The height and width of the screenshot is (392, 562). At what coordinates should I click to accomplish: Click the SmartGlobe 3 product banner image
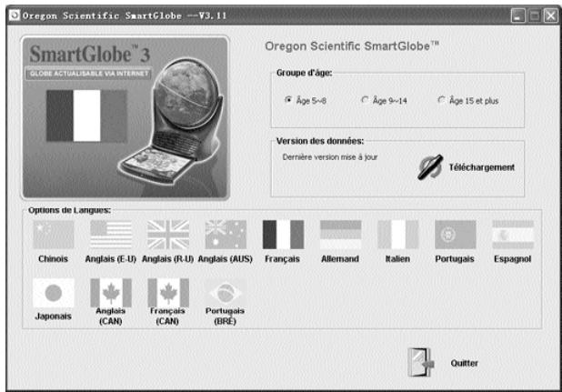tap(125, 117)
